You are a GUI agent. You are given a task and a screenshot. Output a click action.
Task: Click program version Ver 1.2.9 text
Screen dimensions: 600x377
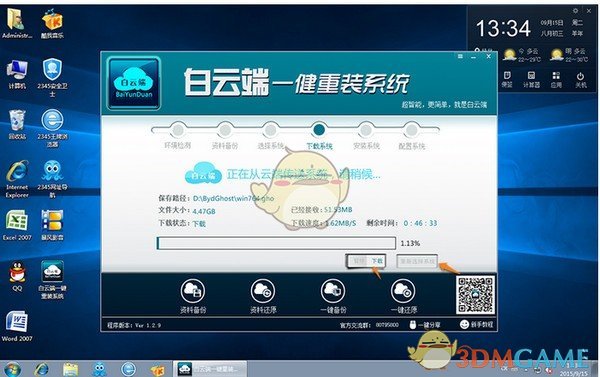click(134, 325)
